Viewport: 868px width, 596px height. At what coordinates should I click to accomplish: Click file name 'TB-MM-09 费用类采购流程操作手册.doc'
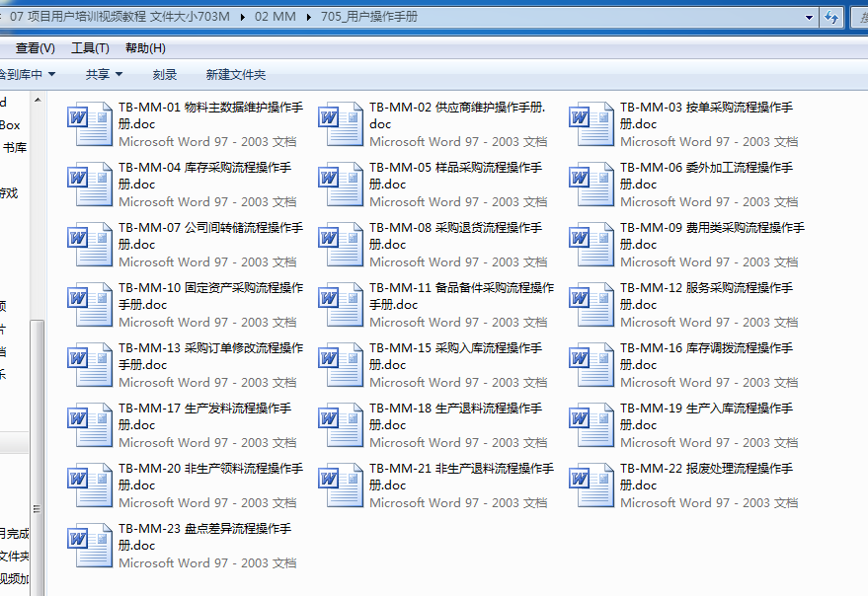[x=712, y=236]
